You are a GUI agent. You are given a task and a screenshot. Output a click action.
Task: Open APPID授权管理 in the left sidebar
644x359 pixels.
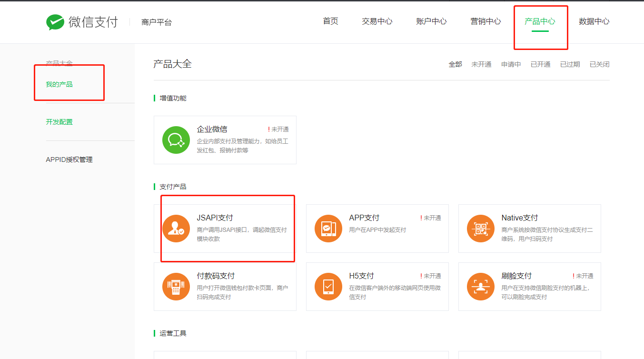(69, 160)
